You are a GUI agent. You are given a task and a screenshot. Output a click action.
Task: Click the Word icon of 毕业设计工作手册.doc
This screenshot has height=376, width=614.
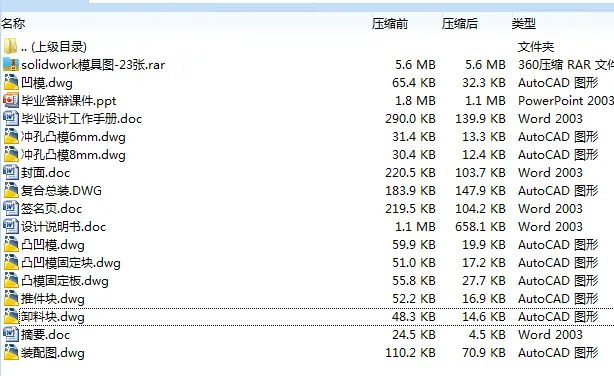point(11,118)
